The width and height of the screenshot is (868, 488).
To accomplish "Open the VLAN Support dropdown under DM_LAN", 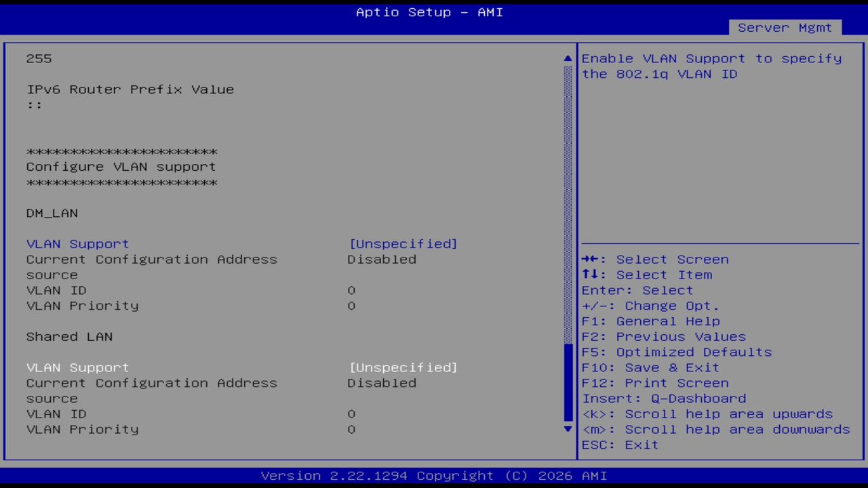I will pyautogui.click(x=77, y=243).
